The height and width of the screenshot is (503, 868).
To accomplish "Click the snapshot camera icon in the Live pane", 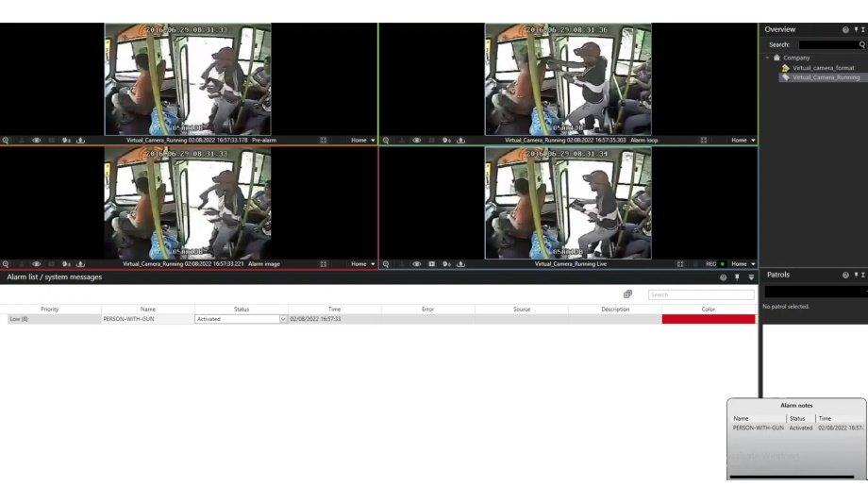I will [432, 264].
